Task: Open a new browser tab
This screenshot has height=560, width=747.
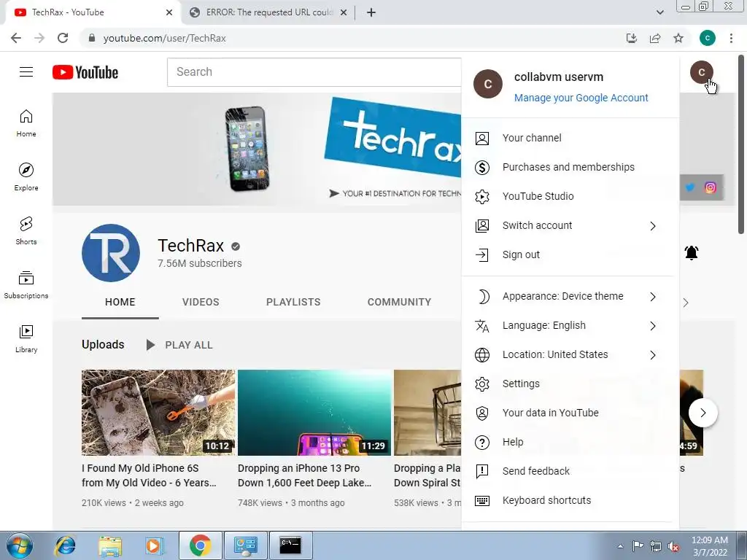Action: 371,12
